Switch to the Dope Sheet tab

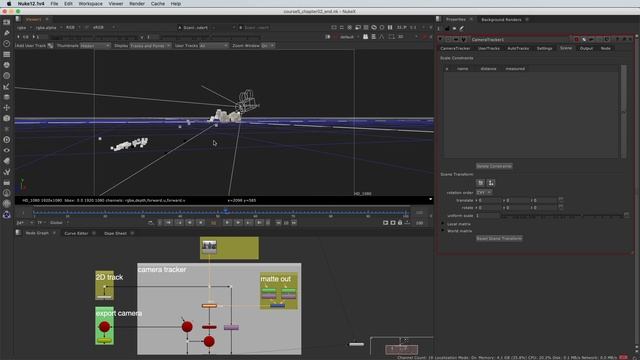coord(116,233)
